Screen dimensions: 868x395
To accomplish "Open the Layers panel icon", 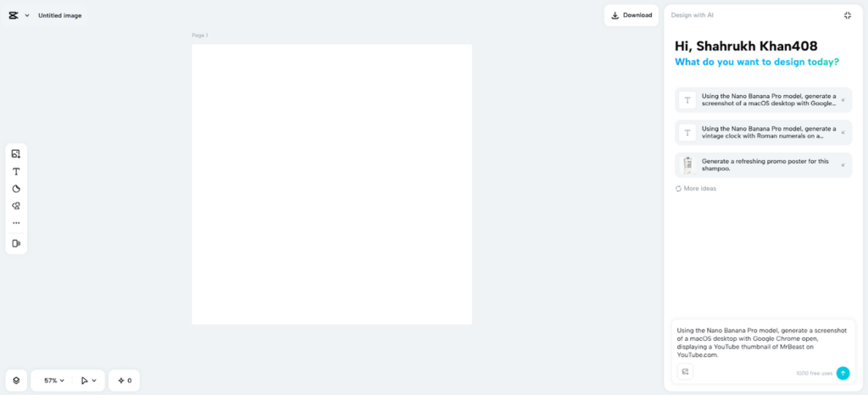I will click(x=16, y=381).
